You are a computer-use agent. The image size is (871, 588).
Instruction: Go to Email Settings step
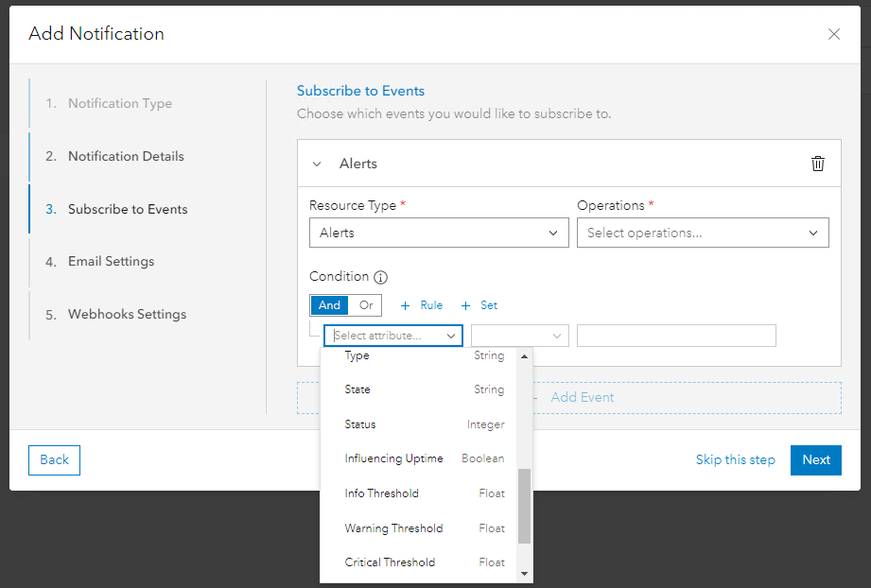coord(111,261)
